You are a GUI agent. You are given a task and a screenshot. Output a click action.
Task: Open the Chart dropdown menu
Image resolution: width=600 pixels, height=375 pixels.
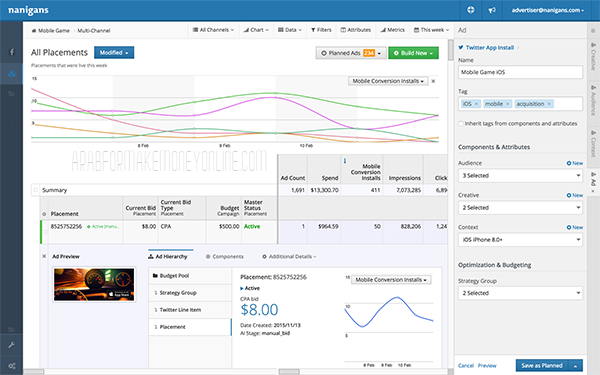coord(256,30)
